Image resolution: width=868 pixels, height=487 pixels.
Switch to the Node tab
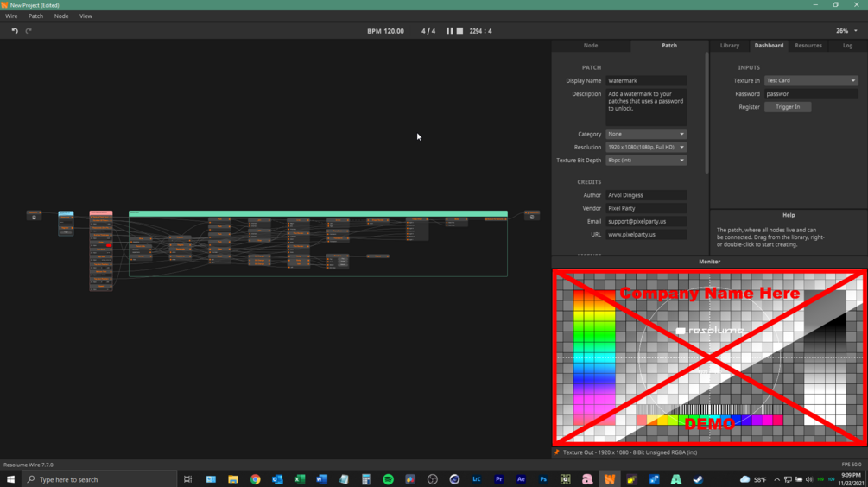(591, 46)
